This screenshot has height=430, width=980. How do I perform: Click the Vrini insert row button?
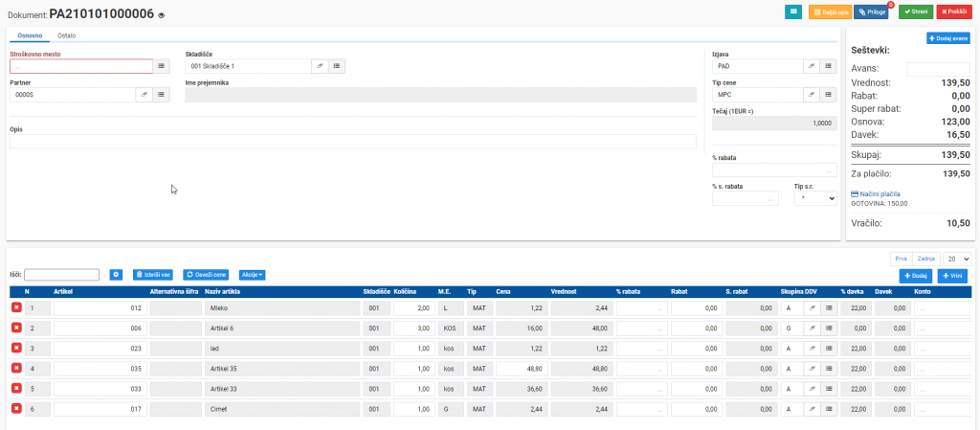(954, 276)
